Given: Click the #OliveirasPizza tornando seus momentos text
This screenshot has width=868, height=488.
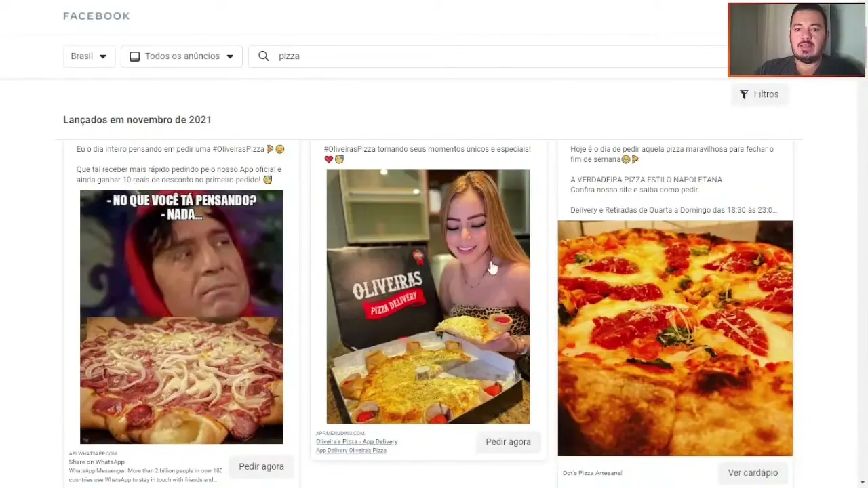Looking at the screenshot, I should [x=427, y=149].
